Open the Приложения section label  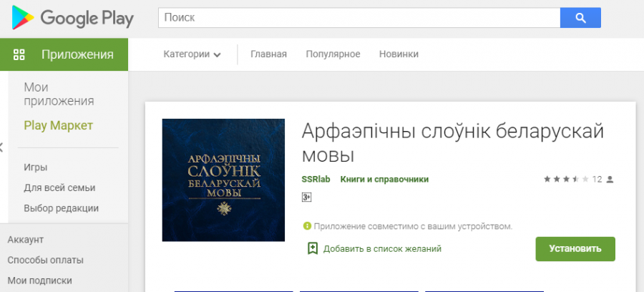click(x=77, y=54)
